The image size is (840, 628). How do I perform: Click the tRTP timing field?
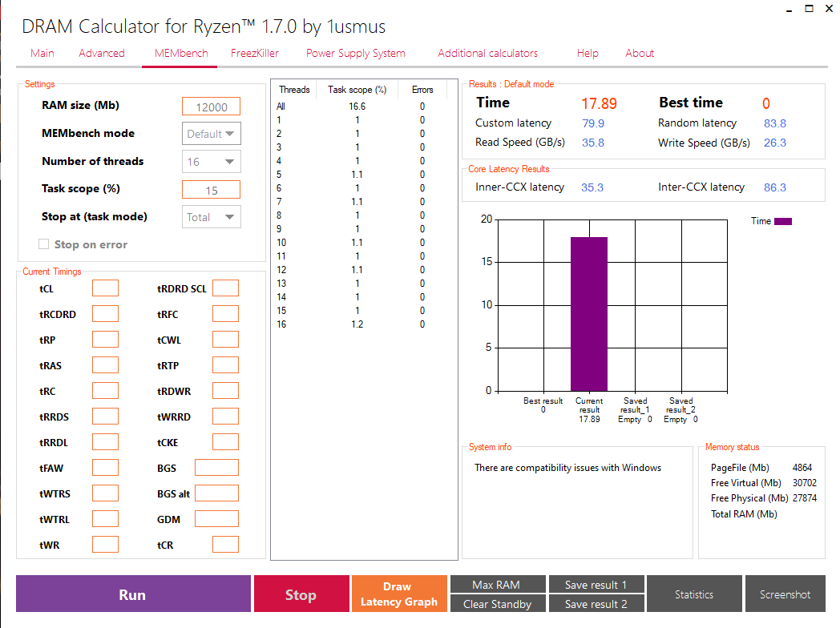(225, 365)
